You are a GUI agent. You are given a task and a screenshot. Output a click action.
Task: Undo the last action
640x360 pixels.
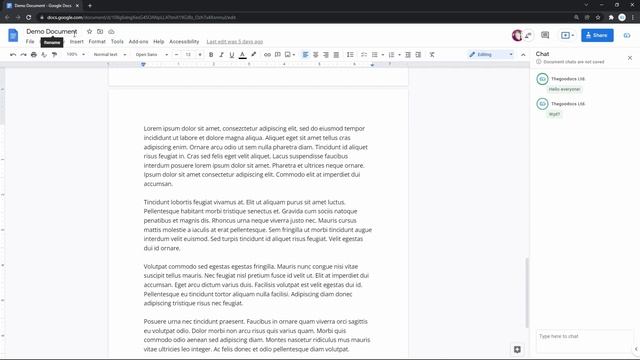13,55
